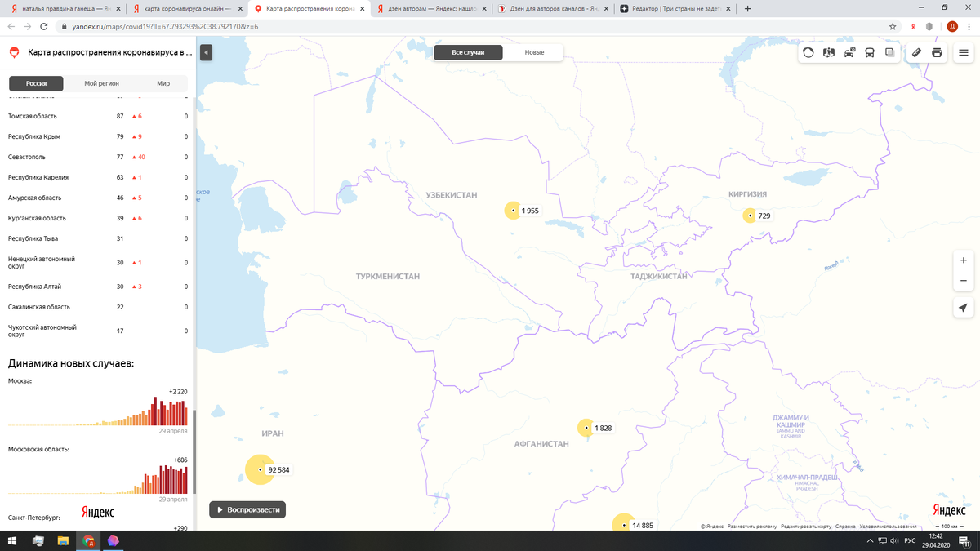This screenshot has width=980, height=551.
Task: Open a new browser tab
Action: pyautogui.click(x=748, y=8)
